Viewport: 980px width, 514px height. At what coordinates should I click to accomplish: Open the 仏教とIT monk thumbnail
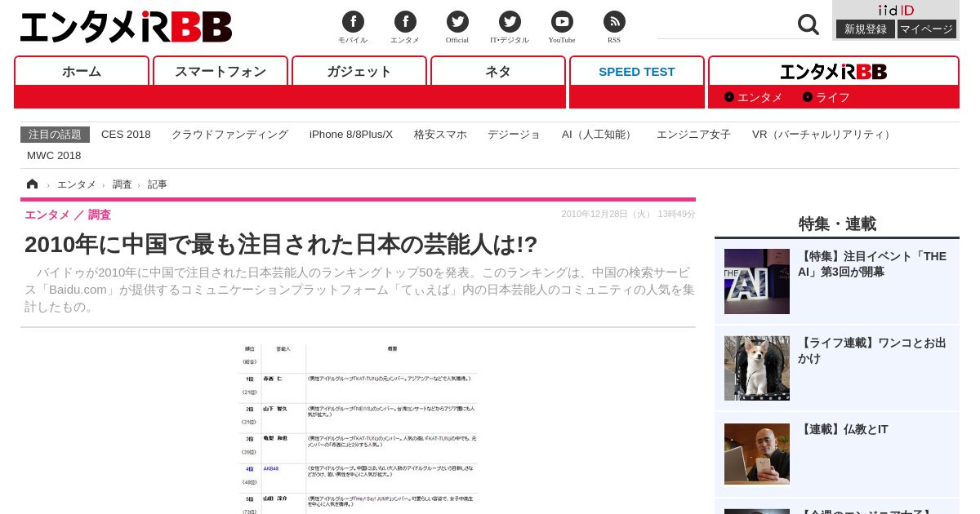[757, 454]
